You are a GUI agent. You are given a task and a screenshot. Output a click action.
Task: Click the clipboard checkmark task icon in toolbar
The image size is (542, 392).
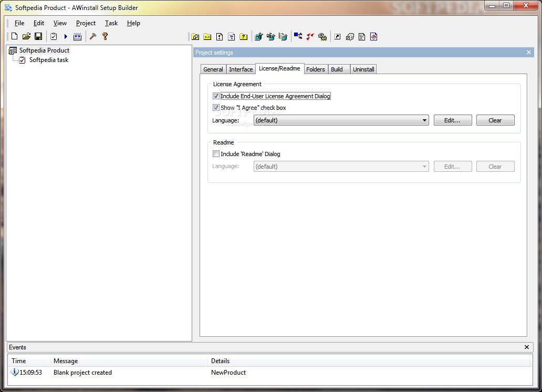tap(54, 36)
